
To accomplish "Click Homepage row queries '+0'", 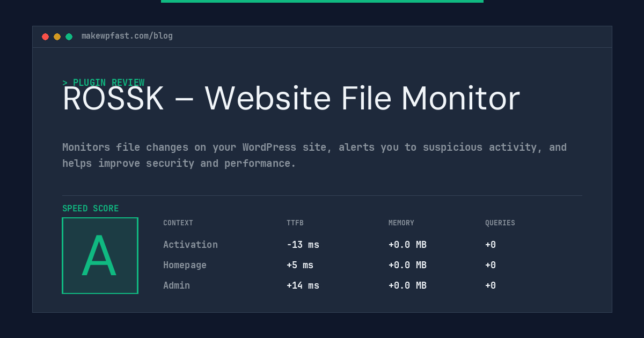I will click(x=491, y=265).
